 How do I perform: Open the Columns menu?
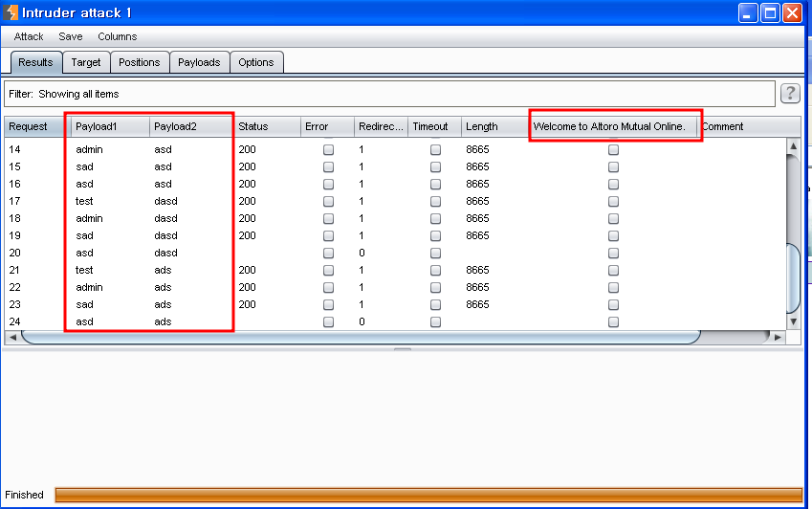click(118, 36)
